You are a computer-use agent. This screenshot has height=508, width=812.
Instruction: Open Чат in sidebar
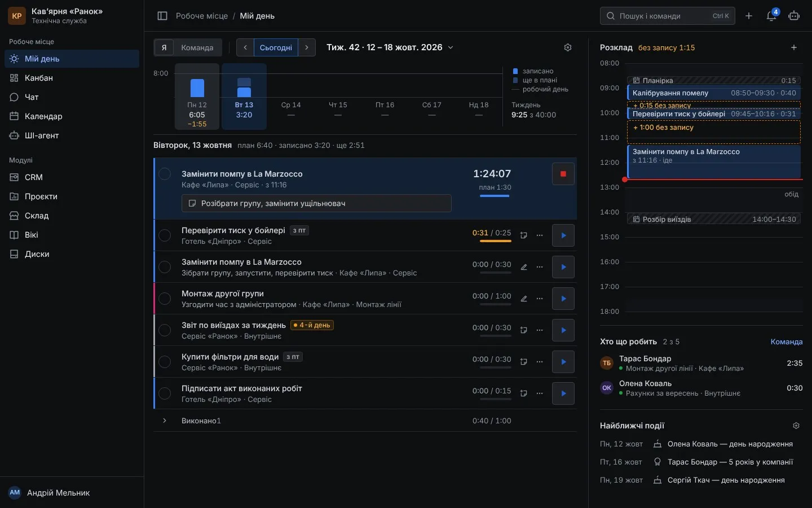pos(72,97)
